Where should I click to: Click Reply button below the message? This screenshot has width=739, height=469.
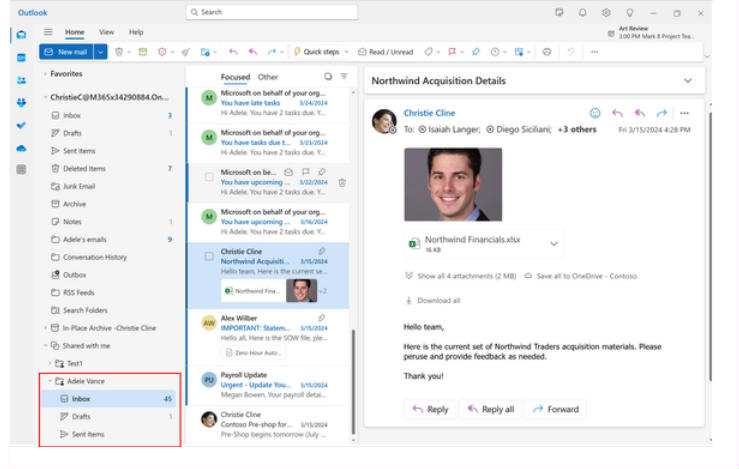[x=430, y=409]
